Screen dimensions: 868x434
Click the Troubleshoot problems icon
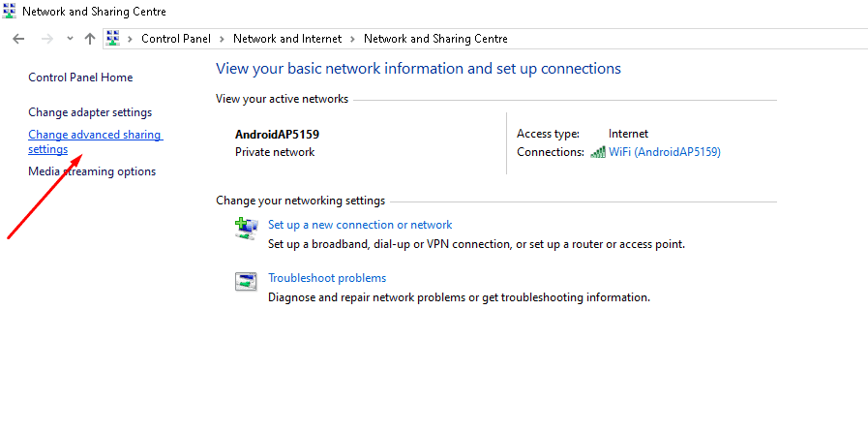(247, 282)
